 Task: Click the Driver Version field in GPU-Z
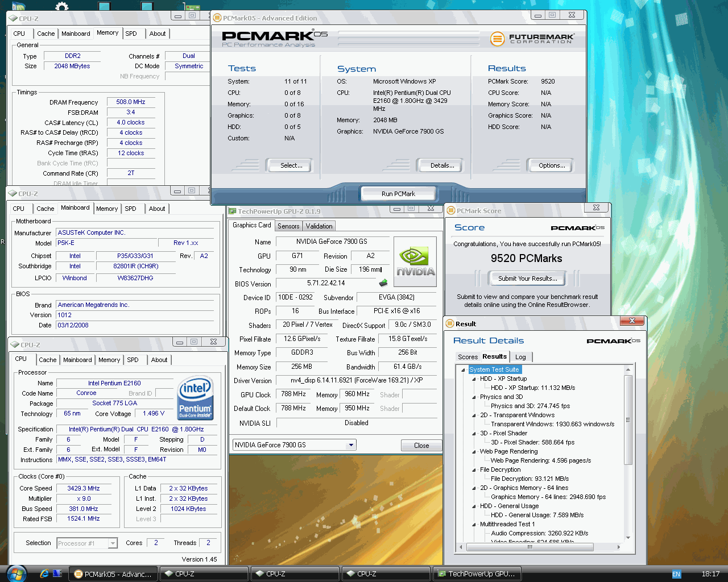click(357, 380)
